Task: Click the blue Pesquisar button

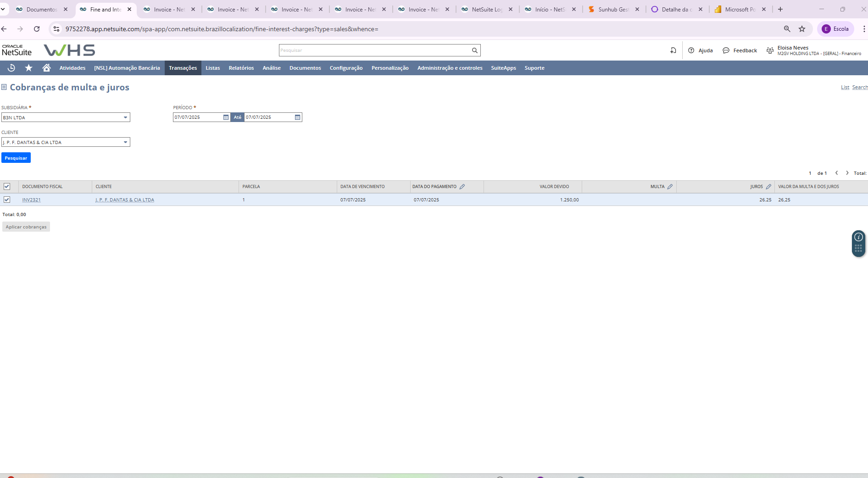Action: [16, 158]
